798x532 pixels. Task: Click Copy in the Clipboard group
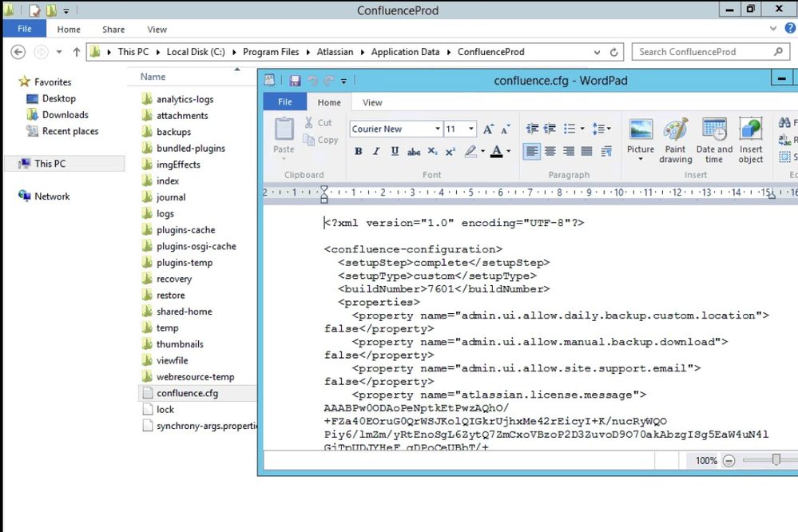[x=320, y=140]
